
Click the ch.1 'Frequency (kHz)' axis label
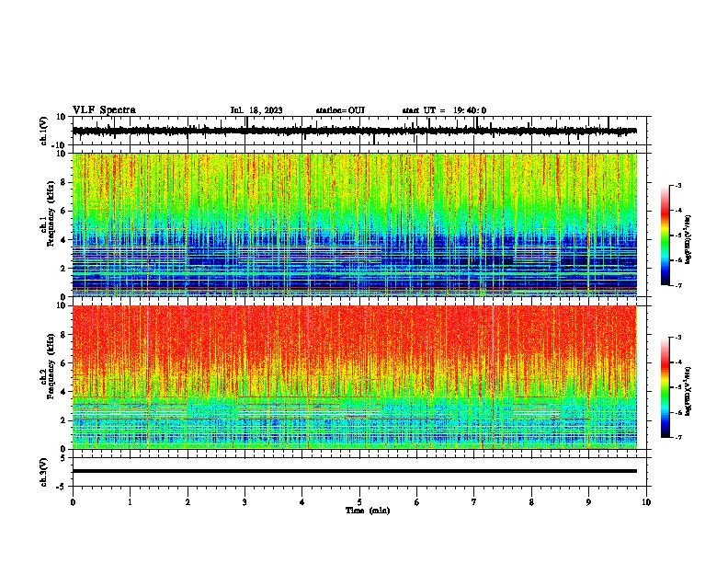pos(51,214)
